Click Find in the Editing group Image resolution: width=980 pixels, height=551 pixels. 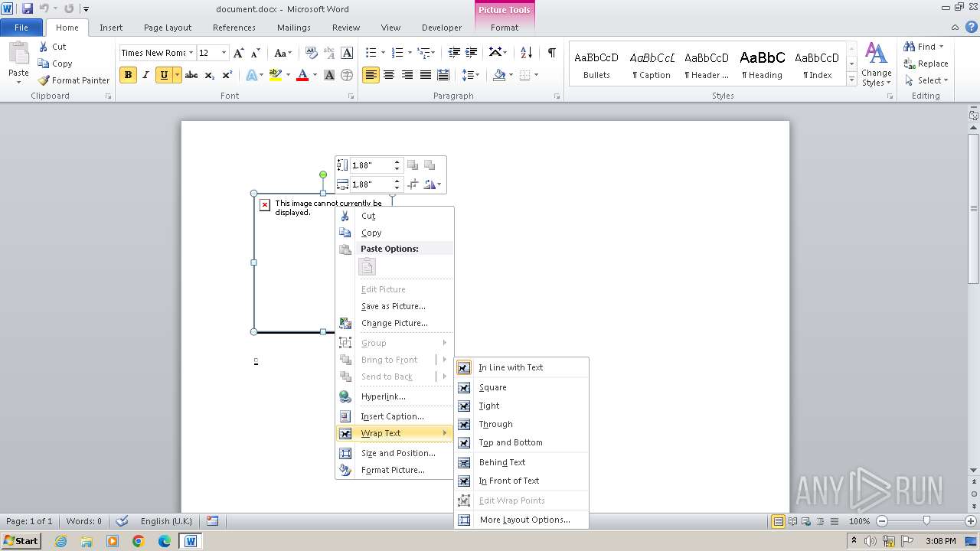coord(922,47)
